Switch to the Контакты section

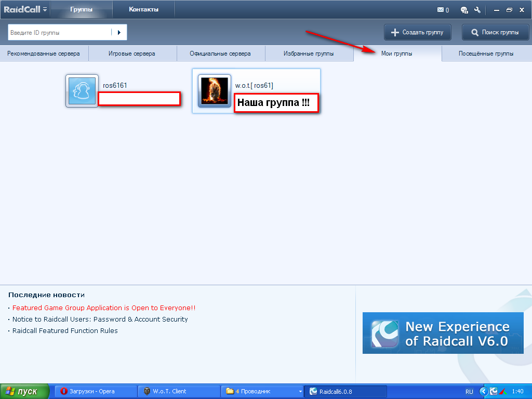click(143, 9)
